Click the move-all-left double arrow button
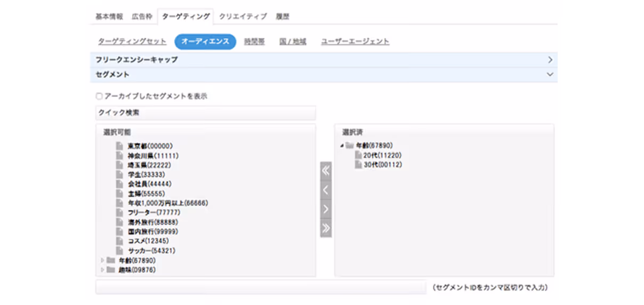The image size is (644, 305). [326, 171]
